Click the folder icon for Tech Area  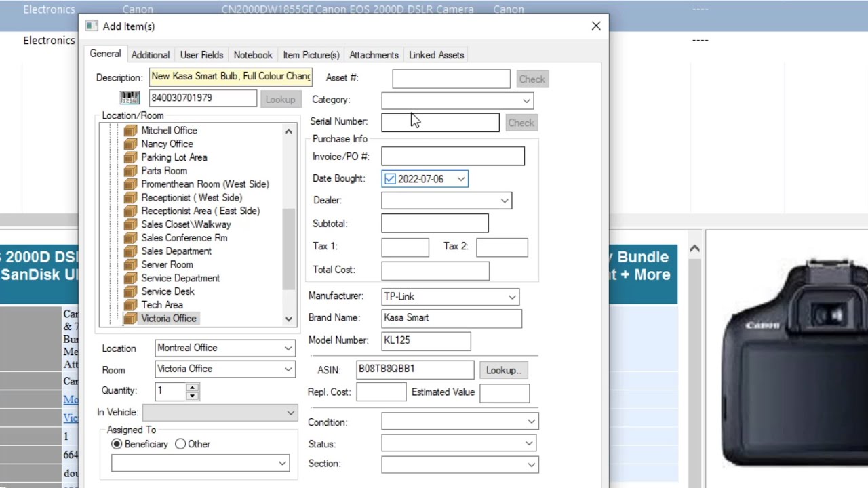pos(130,305)
